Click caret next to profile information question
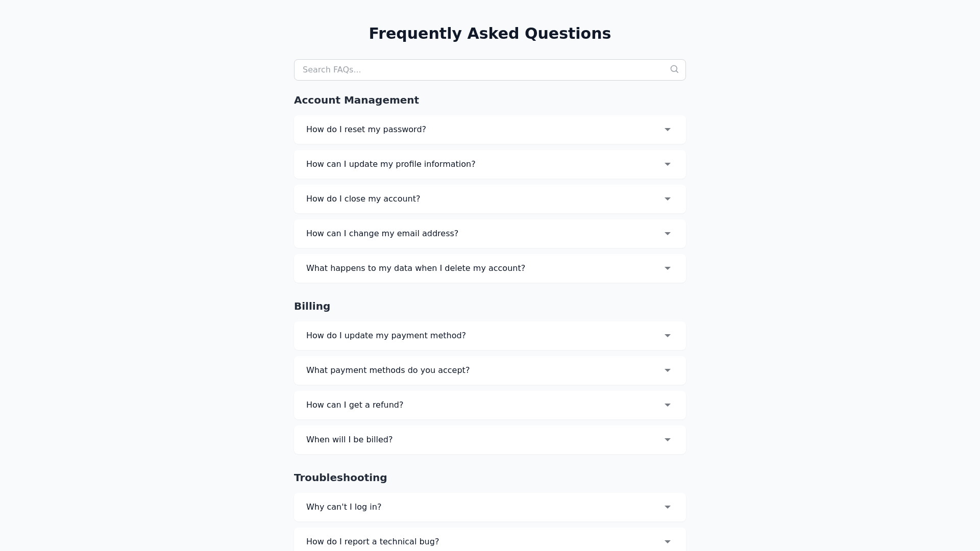The width and height of the screenshot is (980, 551). 667,164
